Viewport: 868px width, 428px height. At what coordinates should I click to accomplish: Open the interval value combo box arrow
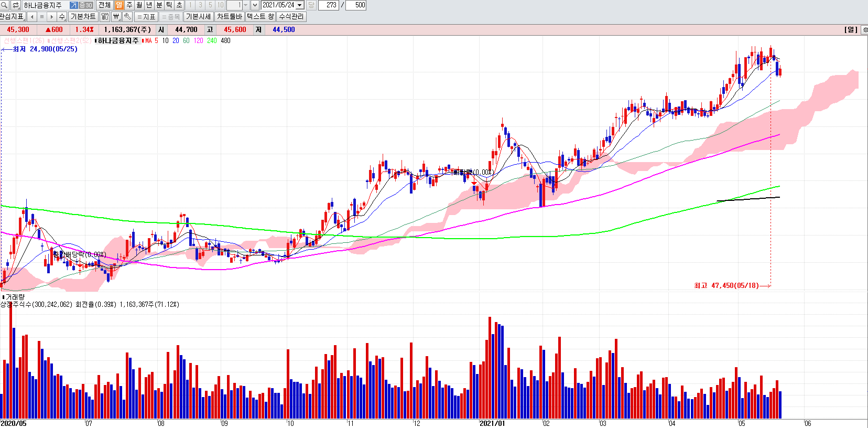coord(245,5)
